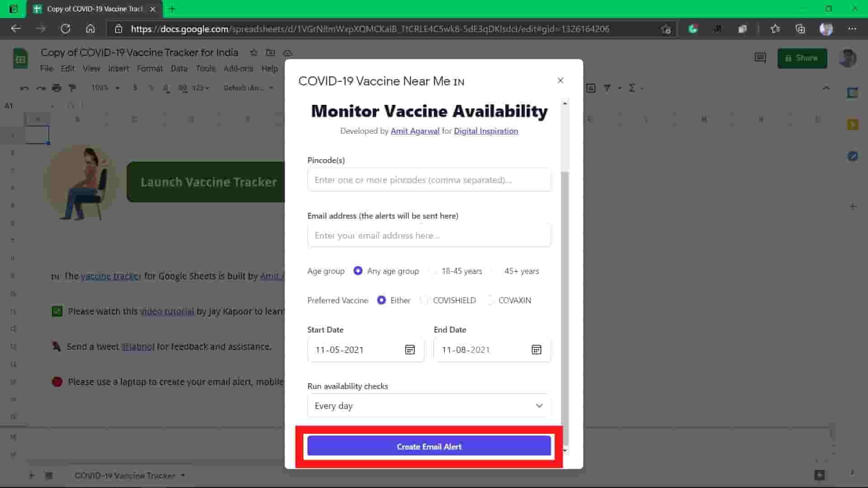This screenshot has width=868, height=488.
Task: Focus the email address input field
Action: (429, 235)
